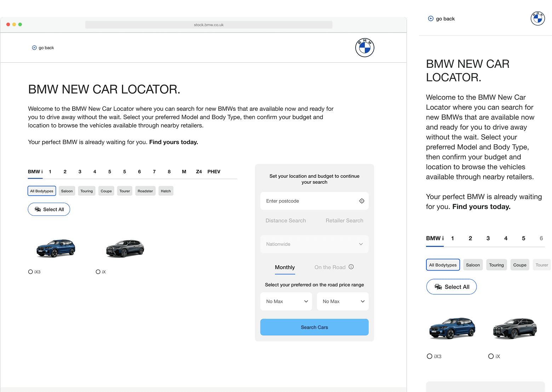
Task: Select the 1 series tab in desktop view
Action: pos(50,172)
